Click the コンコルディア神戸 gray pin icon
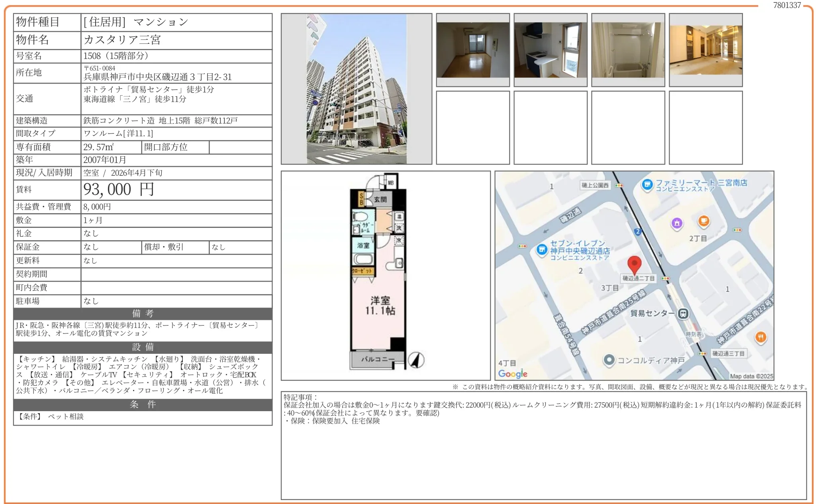819x504 pixels. tap(609, 360)
